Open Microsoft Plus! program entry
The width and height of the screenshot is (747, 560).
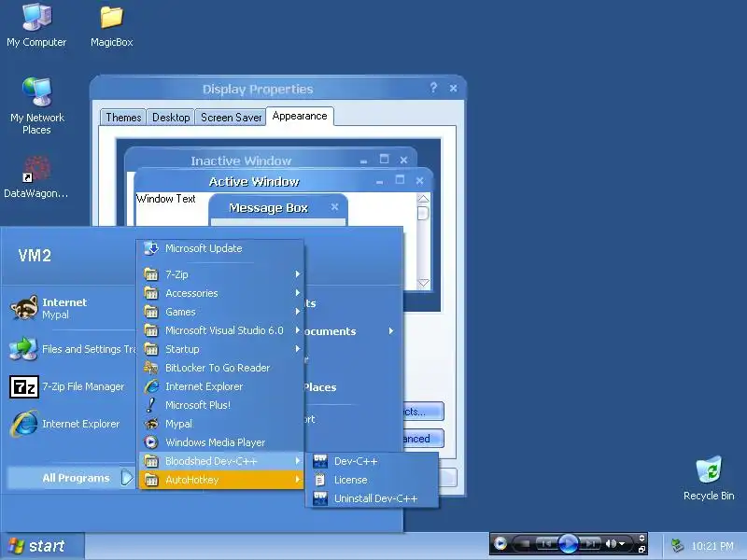tap(221, 405)
